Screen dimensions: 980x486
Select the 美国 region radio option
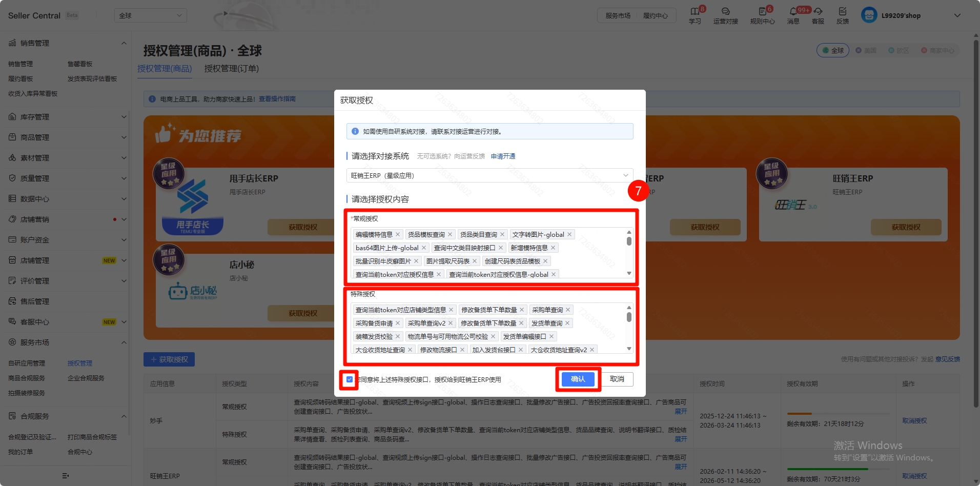866,50
